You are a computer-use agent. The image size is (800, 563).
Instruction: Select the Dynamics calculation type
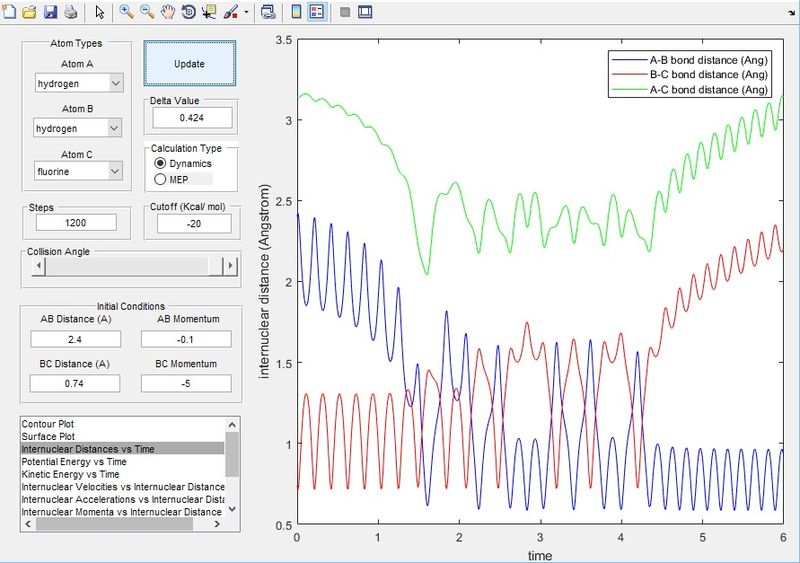158,163
